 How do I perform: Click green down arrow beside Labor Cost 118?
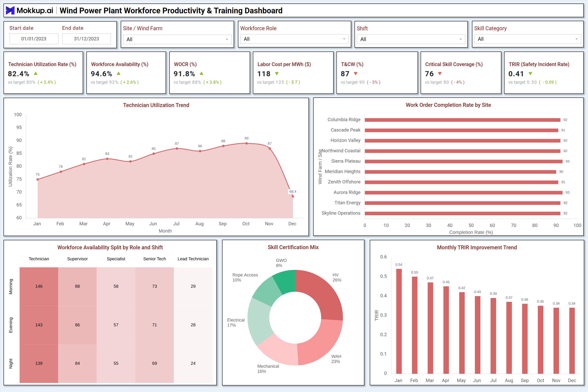coord(277,74)
